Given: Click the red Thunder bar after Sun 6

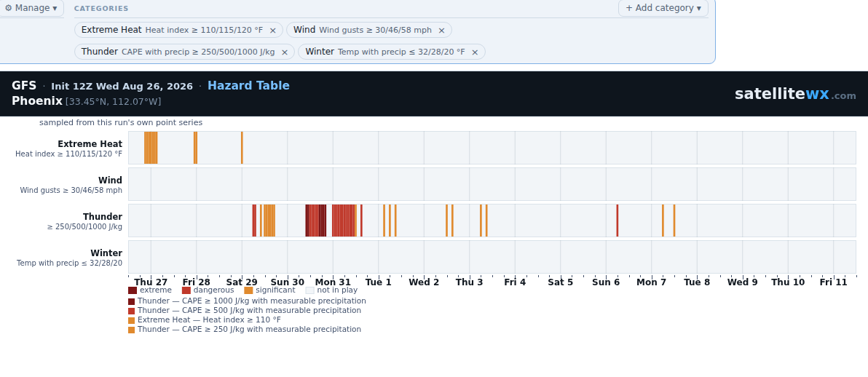Looking at the screenshot, I should 618,221.
